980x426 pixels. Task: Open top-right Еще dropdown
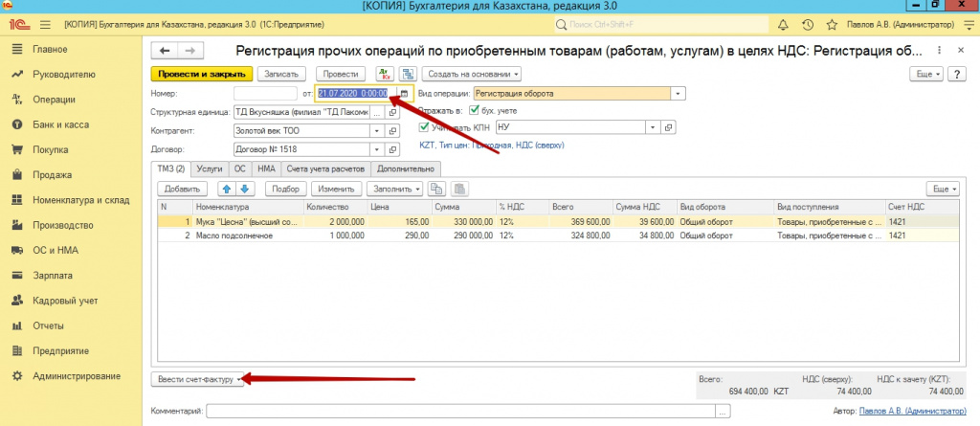tap(928, 74)
